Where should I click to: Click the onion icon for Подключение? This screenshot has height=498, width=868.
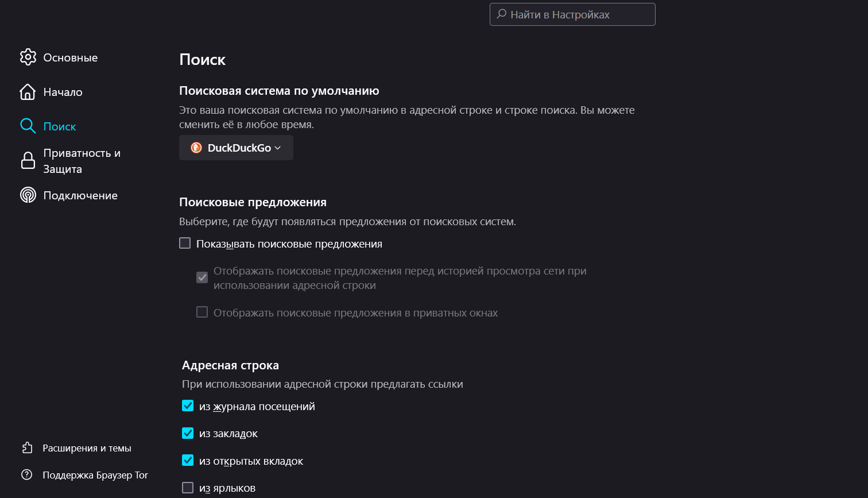28,195
